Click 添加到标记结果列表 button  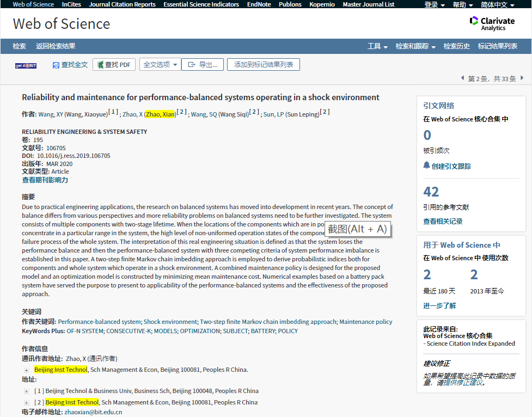tap(264, 64)
